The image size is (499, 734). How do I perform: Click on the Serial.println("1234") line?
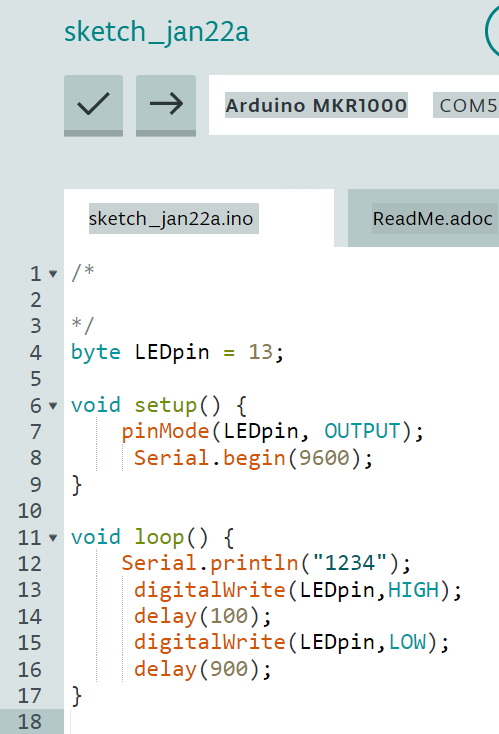[x=266, y=564]
